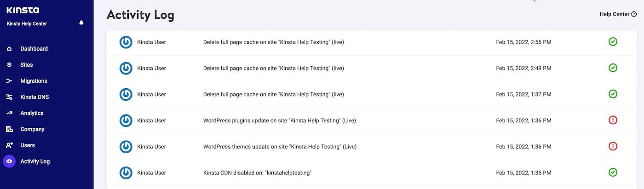
Task: Click the Analytics chart icon
Action: click(x=9, y=113)
